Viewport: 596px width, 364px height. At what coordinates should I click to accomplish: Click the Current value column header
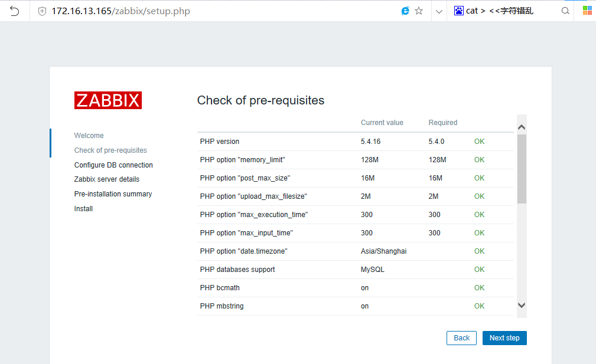point(382,123)
